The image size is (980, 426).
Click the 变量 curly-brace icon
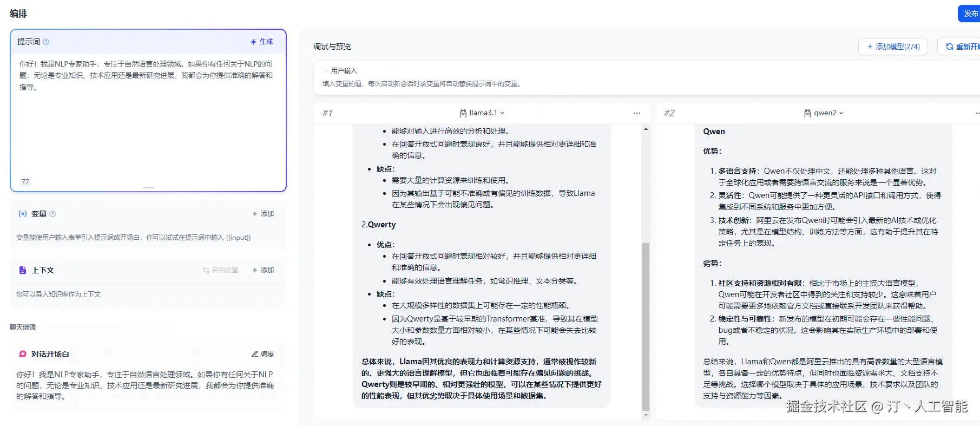pyautogui.click(x=23, y=214)
